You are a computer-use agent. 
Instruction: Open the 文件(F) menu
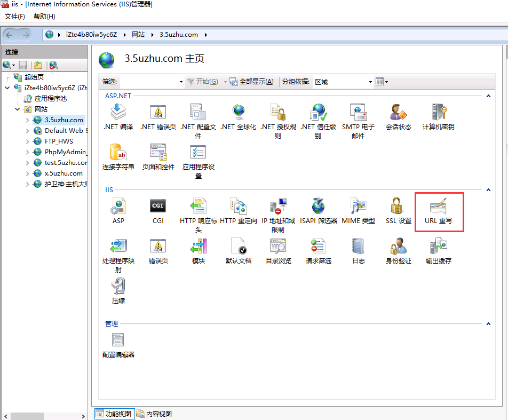[15, 17]
